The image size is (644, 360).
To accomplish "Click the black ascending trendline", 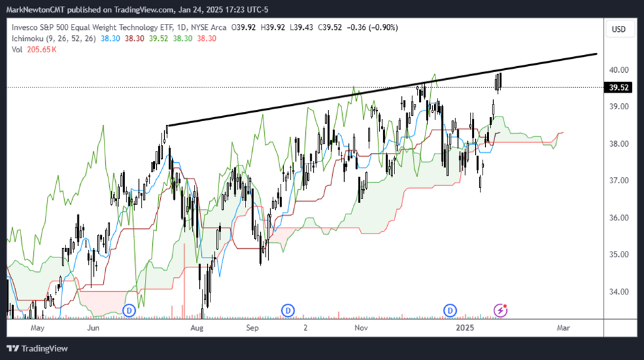I will click(382, 89).
